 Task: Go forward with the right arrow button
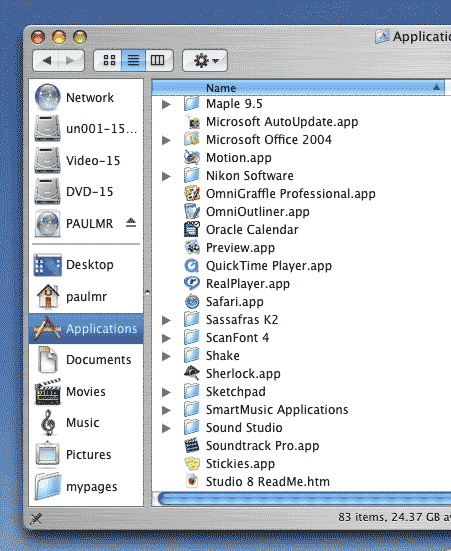coord(71,60)
